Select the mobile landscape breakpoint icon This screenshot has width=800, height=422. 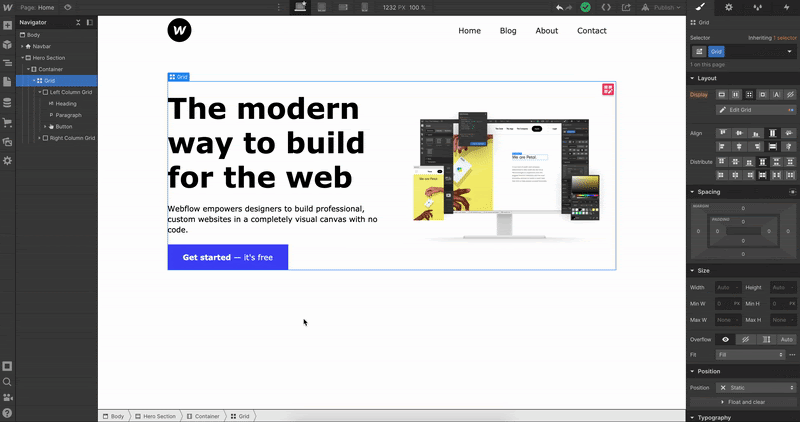coord(343,7)
